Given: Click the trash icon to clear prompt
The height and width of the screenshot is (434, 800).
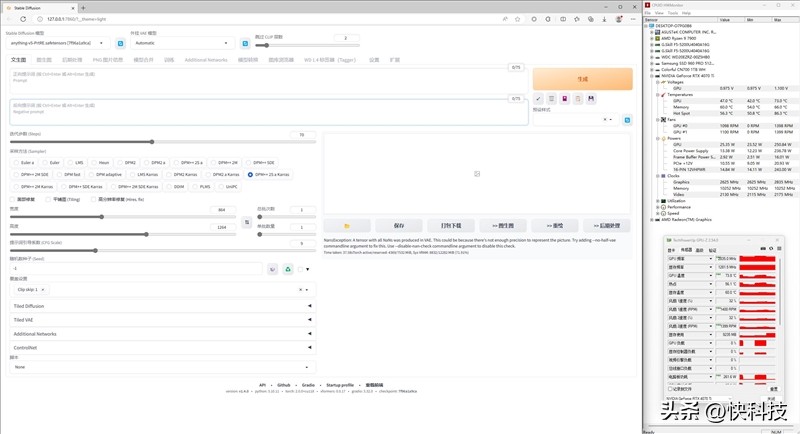Looking at the screenshot, I should (x=552, y=98).
